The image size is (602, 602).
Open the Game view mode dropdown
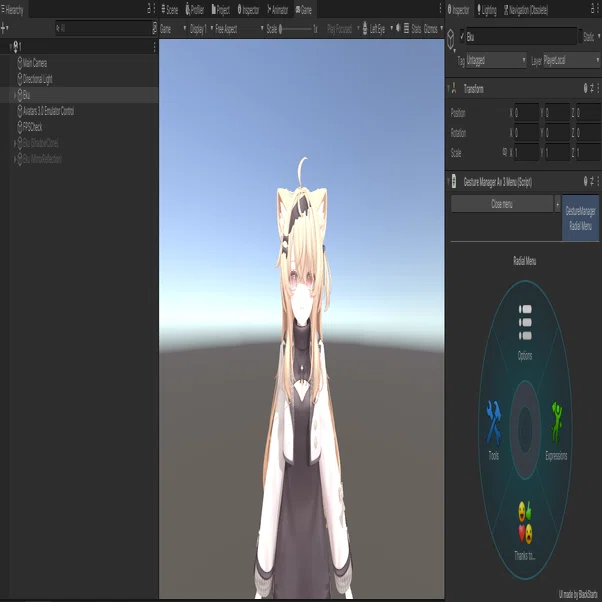point(173,29)
